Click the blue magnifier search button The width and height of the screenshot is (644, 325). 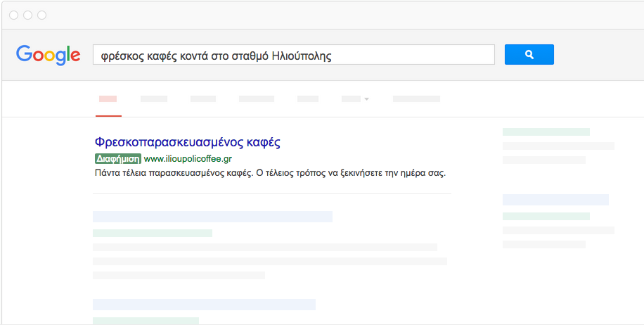[529, 55]
